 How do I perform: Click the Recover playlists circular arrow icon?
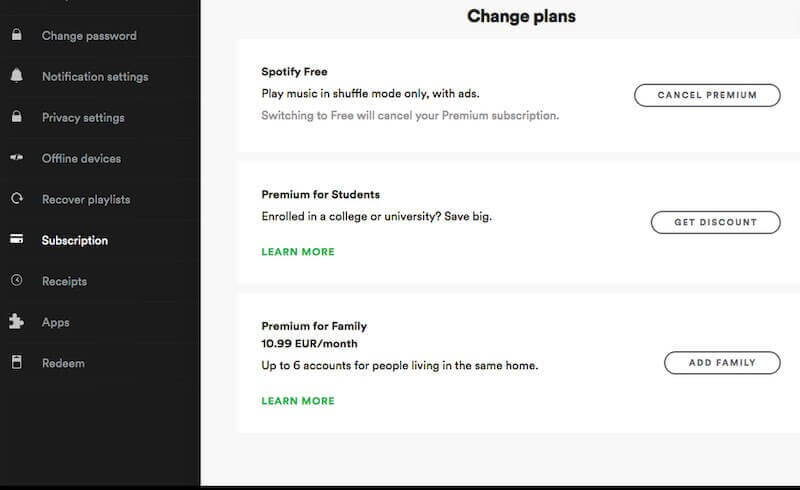click(x=16, y=199)
